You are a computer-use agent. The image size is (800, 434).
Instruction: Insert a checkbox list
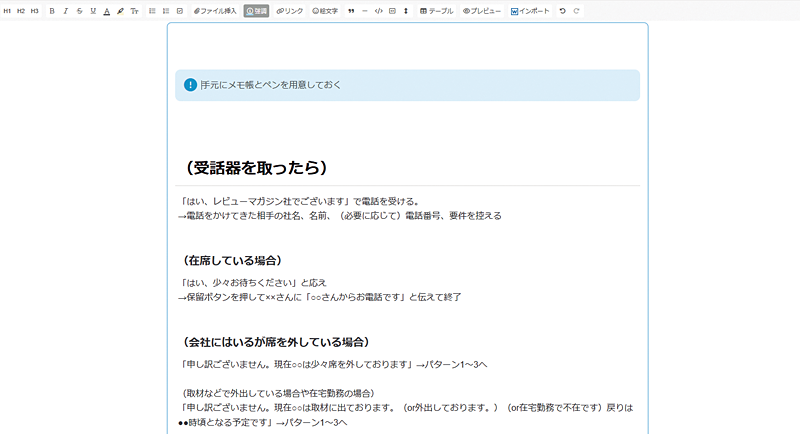[180, 11]
